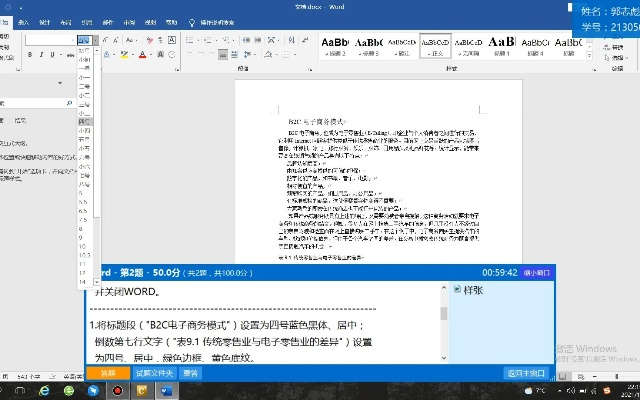Select font size 小一 from list
Image resolution: width=640 pixels, height=400 pixels.
(x=85, y=77)
